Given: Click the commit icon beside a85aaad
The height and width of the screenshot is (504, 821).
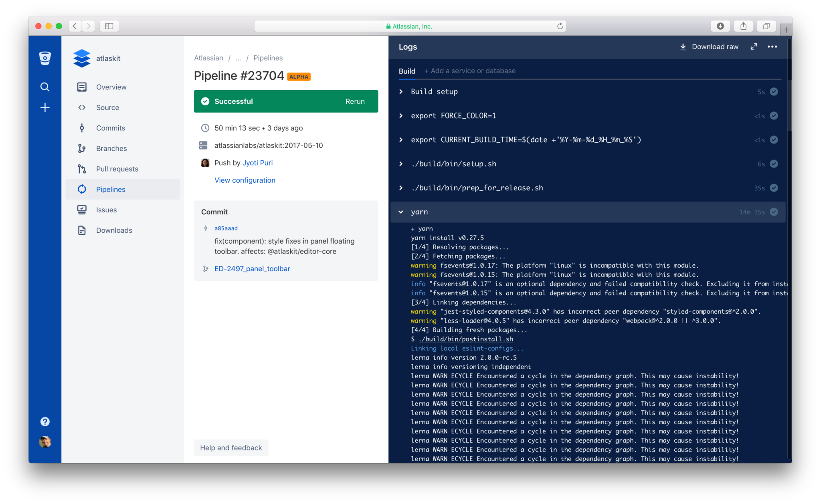Looking at the screenshot, I should click(x=206, y=228).
